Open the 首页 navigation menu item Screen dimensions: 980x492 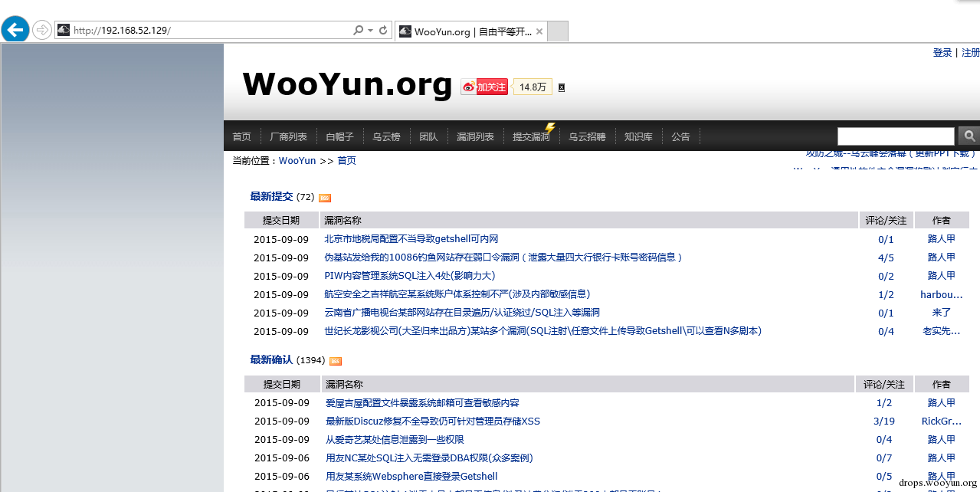coord(241,136)
